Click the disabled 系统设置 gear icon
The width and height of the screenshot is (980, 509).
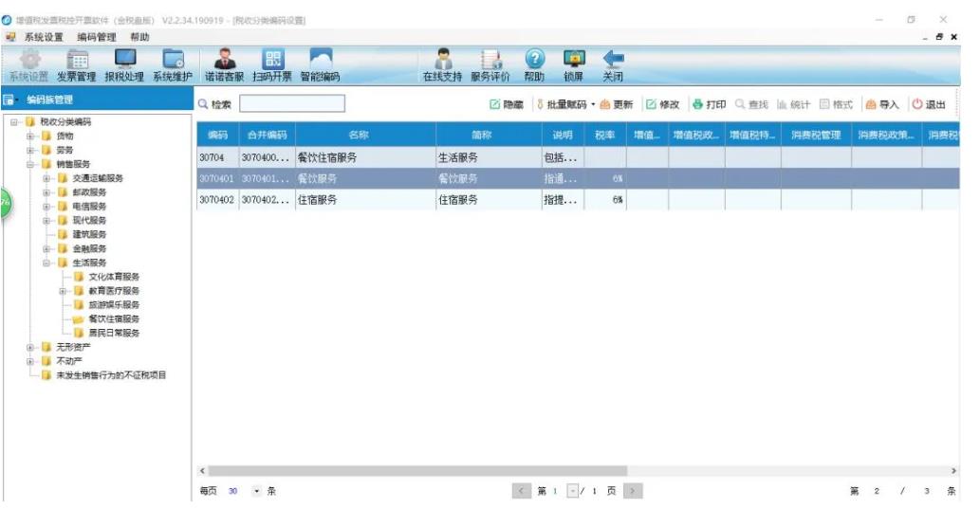[28, 66]
